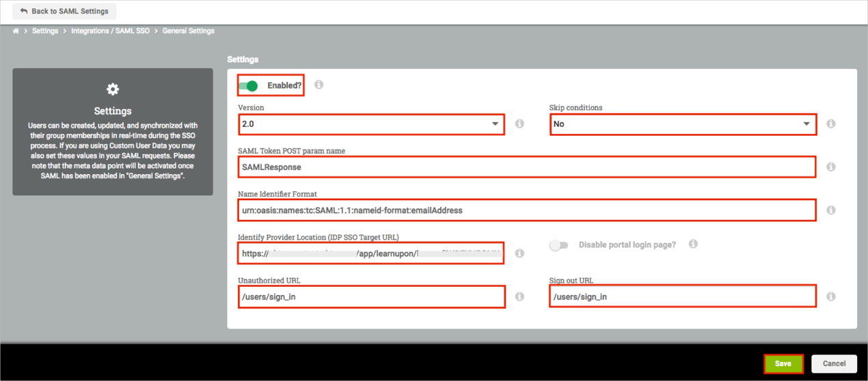Click info icon beside Version dropdown
The image size is (868, 381).
(519, 124)
